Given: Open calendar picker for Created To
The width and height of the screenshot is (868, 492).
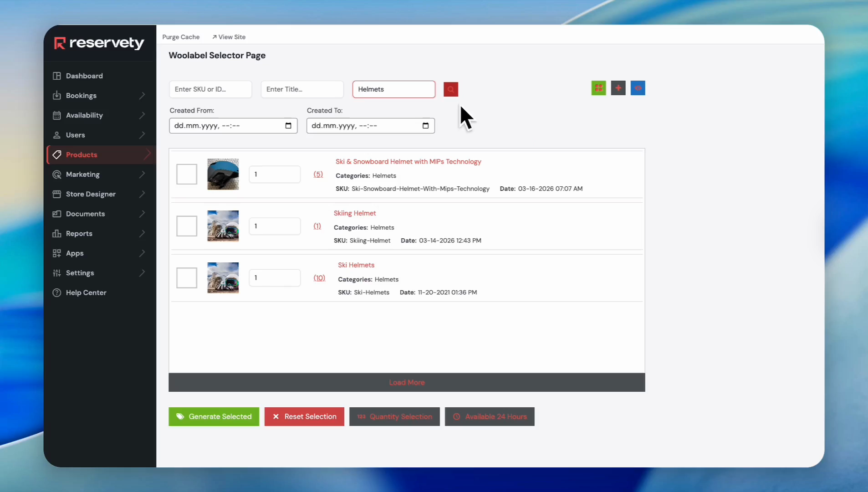Looking at the screenshot, I should (425, 126).
